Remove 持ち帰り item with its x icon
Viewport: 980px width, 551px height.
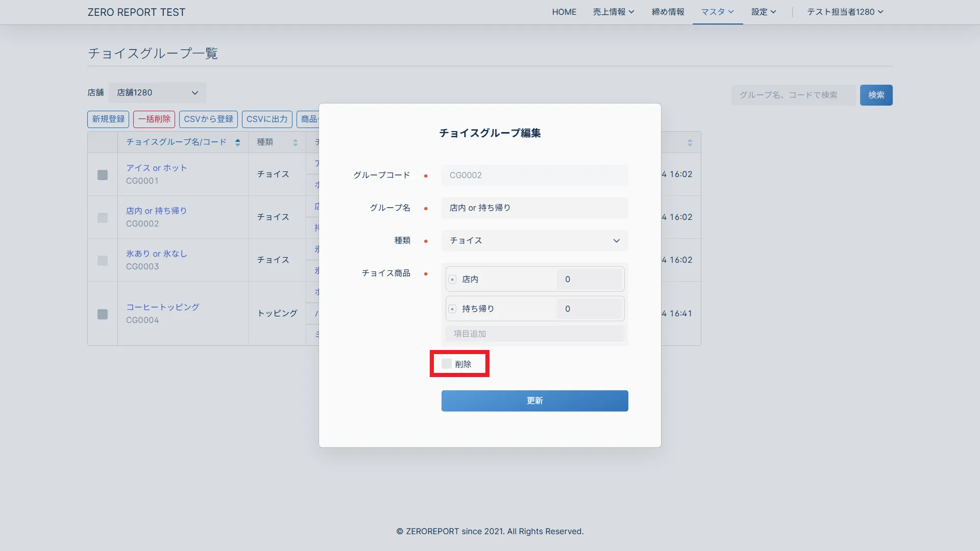452,309
